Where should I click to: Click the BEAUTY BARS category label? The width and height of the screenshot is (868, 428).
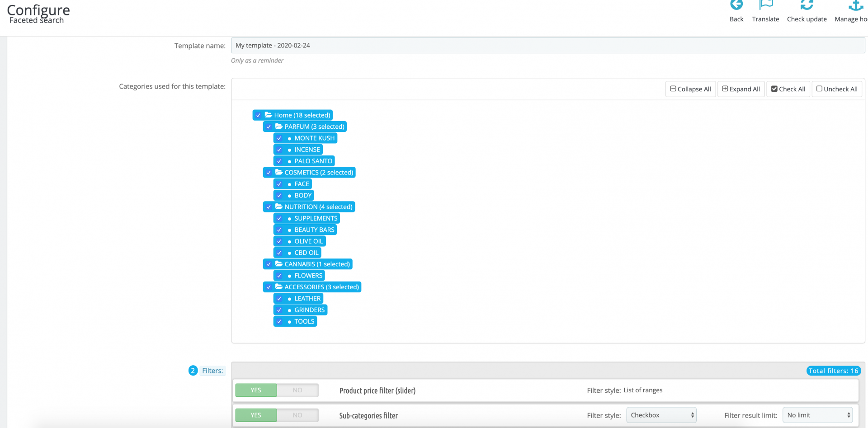pyautogui.click(x=315, y=230)
